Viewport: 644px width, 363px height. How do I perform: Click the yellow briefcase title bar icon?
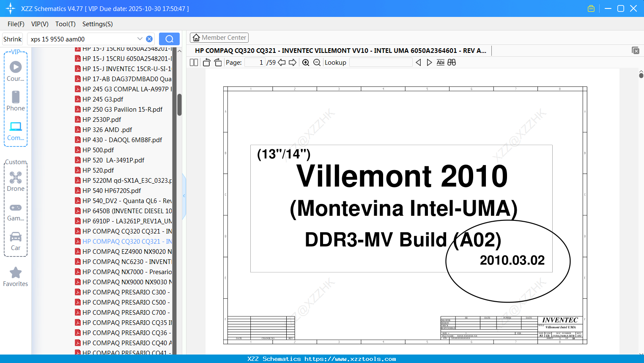(591, 8)
